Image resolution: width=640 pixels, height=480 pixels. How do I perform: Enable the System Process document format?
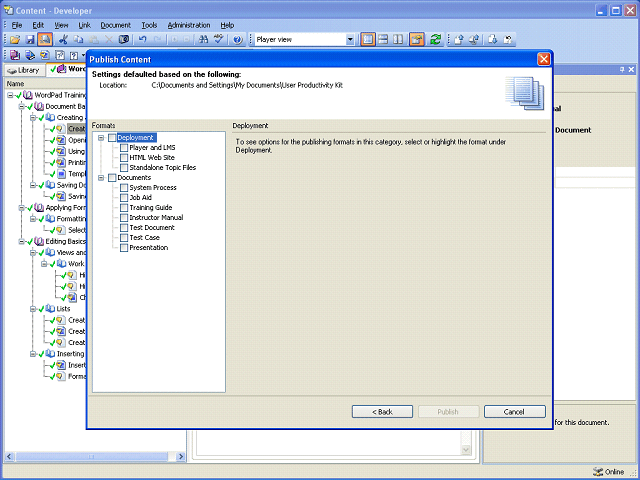point(124,188)
